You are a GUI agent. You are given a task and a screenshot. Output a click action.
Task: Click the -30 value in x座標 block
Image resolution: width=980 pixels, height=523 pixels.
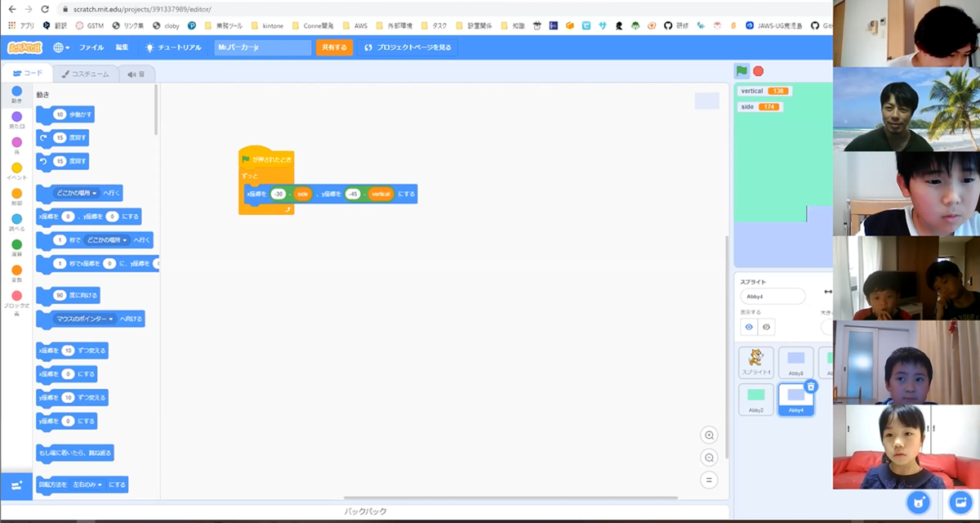(278, 194)
